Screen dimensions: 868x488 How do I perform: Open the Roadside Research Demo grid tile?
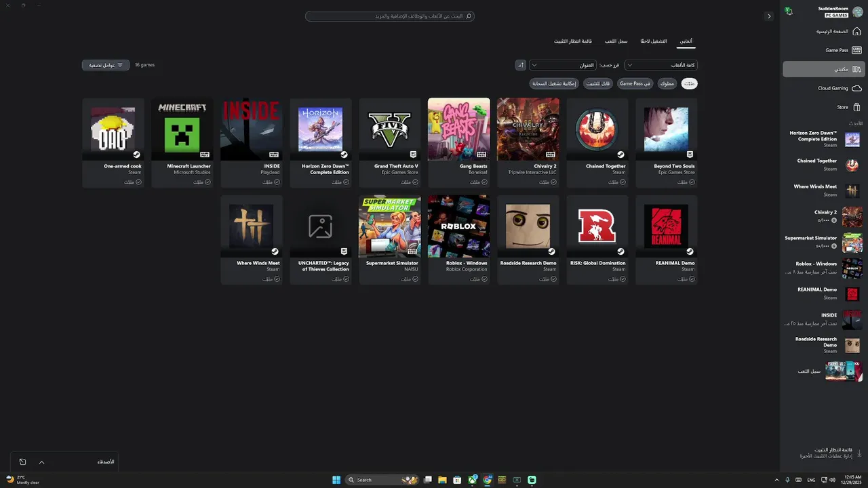[x=528, y=239]
